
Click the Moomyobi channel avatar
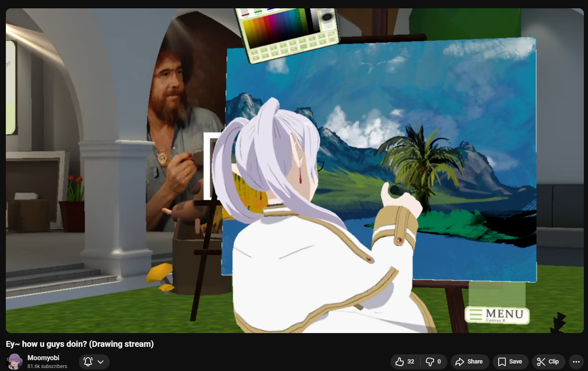pyautogui.click(x=15, y=361)
